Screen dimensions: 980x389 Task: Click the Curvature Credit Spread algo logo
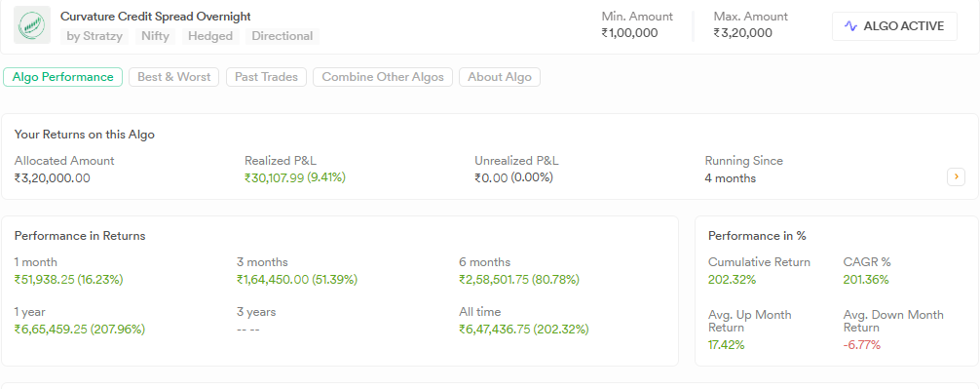pos(32,25)
